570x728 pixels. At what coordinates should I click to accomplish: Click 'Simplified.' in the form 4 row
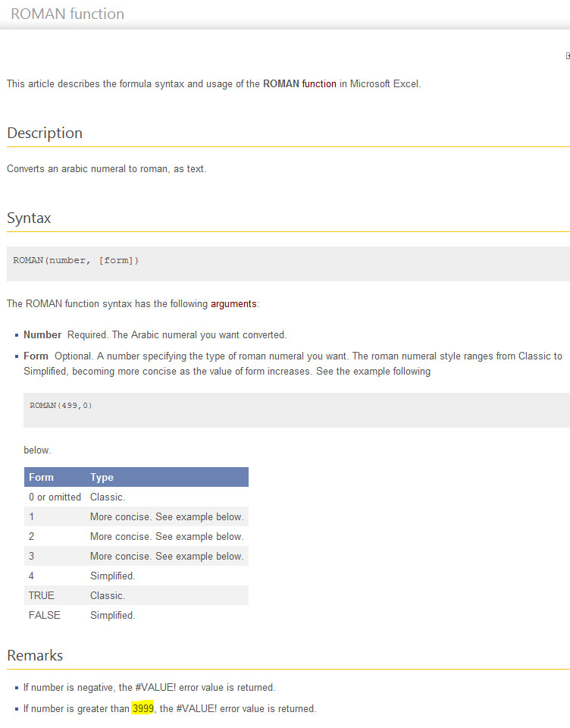pos(112,576)
